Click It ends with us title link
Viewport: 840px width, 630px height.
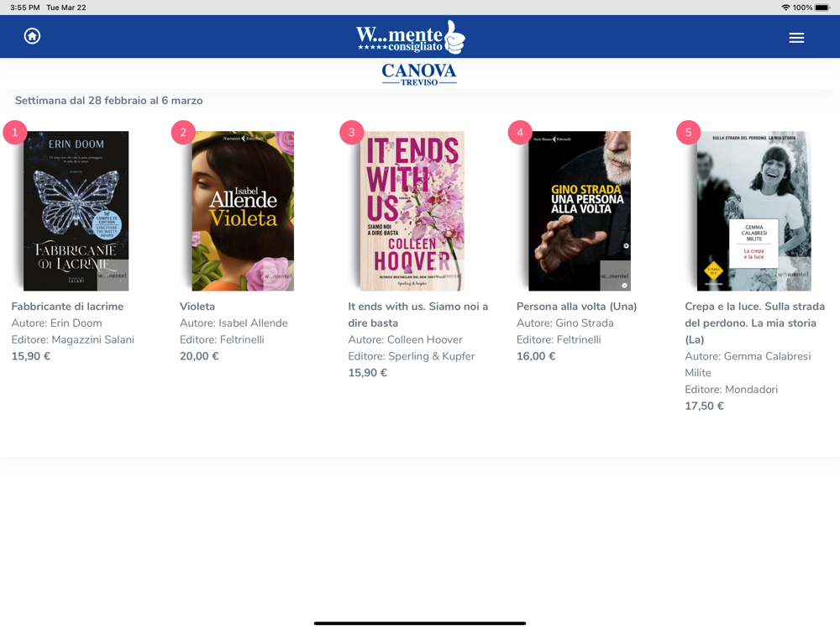click(x=417, y=314)
